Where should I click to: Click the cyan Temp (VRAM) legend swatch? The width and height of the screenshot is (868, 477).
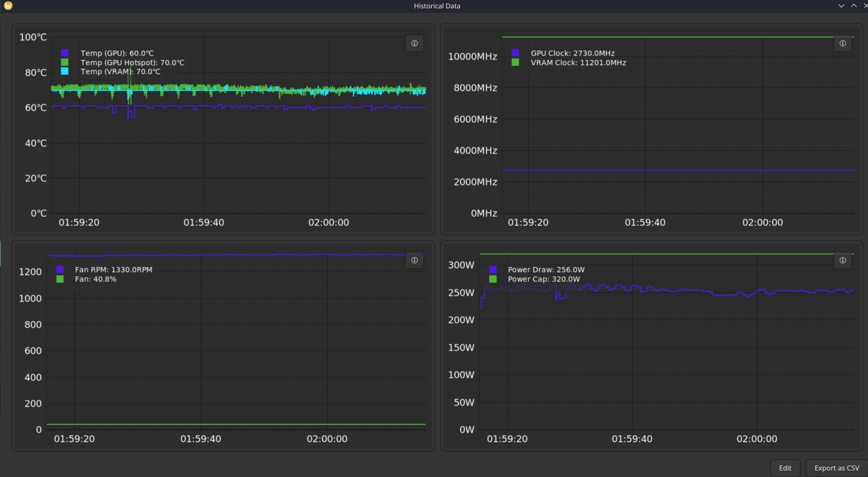[65, 71]
